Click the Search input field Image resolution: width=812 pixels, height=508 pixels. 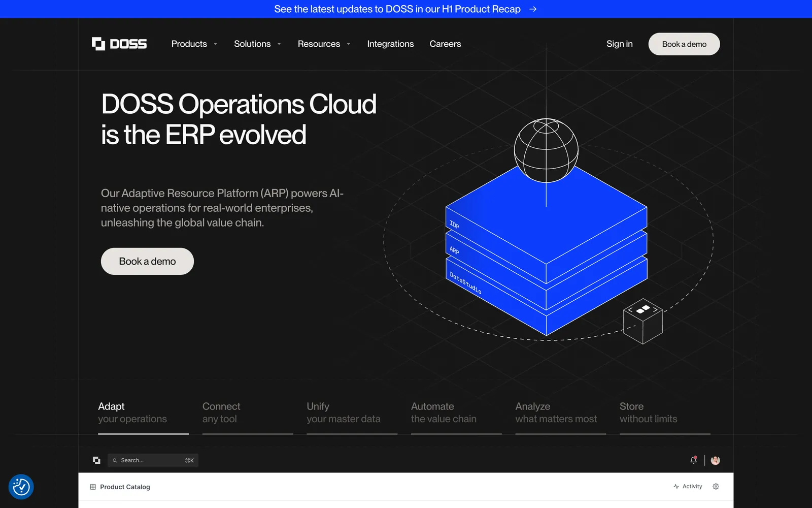coord(153,460)
